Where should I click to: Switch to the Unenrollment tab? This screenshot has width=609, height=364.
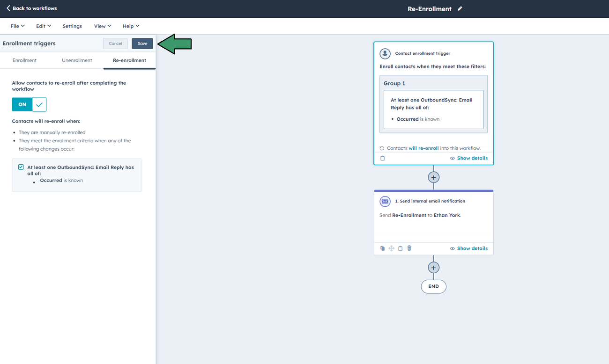point(77,60)
